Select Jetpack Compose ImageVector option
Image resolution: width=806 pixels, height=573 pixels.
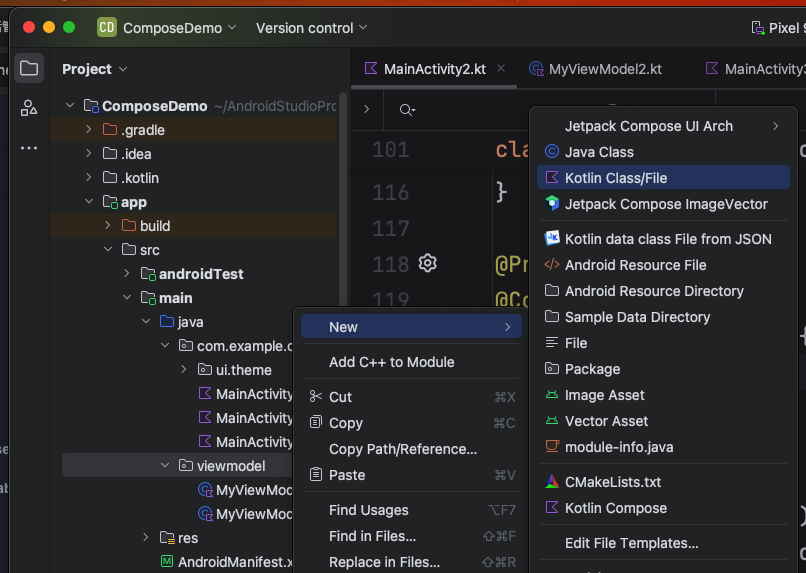[665, 204]
